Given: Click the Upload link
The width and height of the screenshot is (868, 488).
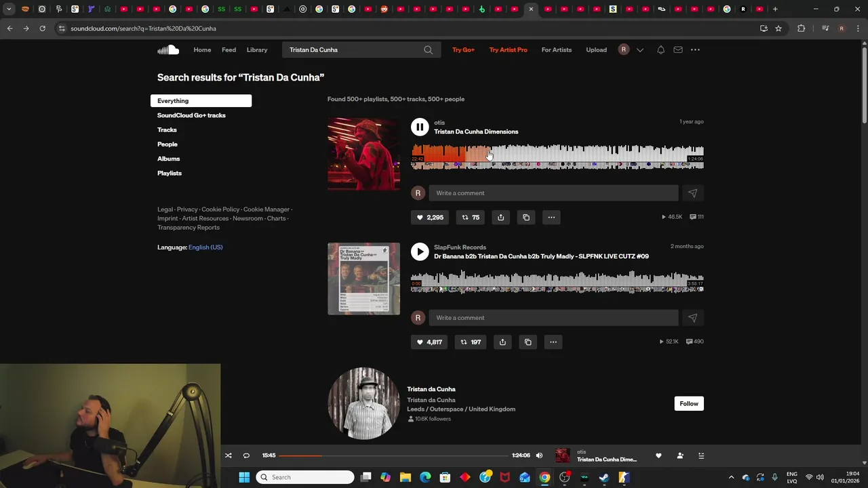Looking at the screenshot, I should (596, 49).
